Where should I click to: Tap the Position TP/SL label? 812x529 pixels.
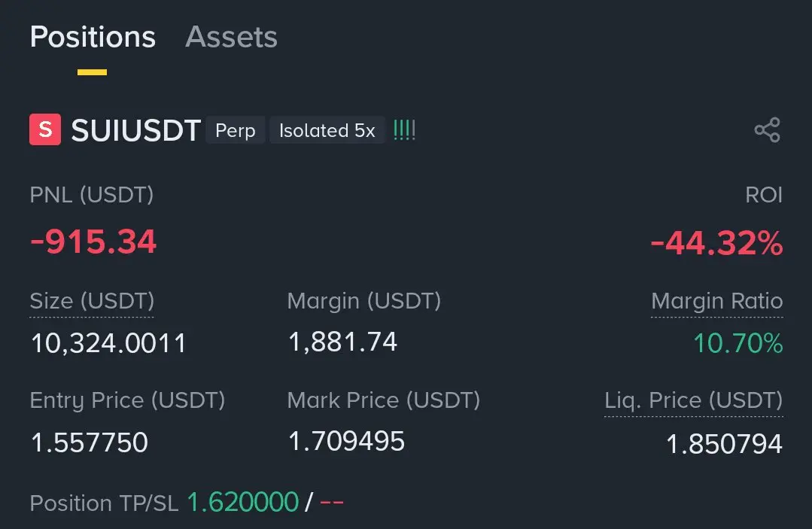[104, 502]
